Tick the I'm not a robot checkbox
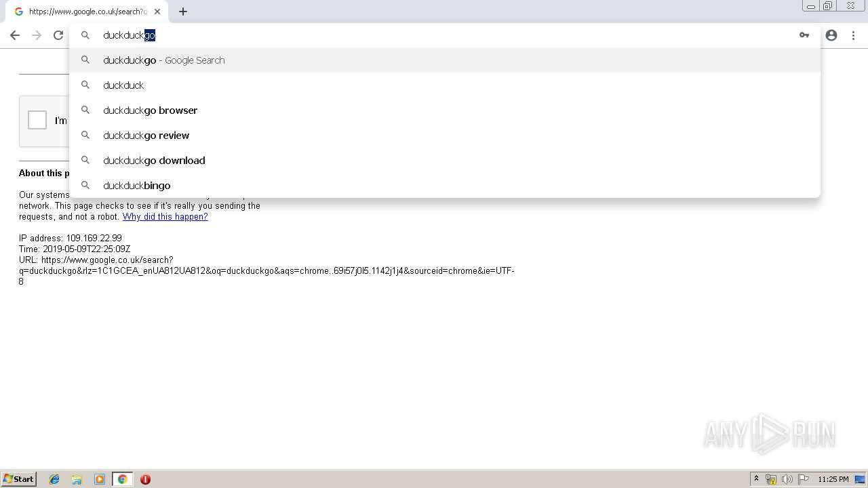The width and height of the screenshot is (868, 488). click(x=37, y=120)
